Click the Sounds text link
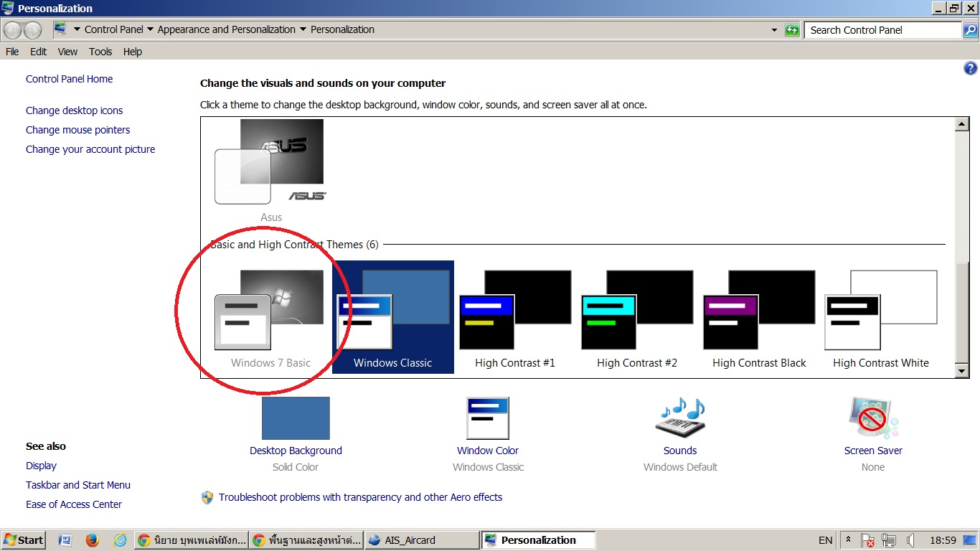Image resolution: width=980 pixels, height=551 pixels. click(x=680, y=451)
